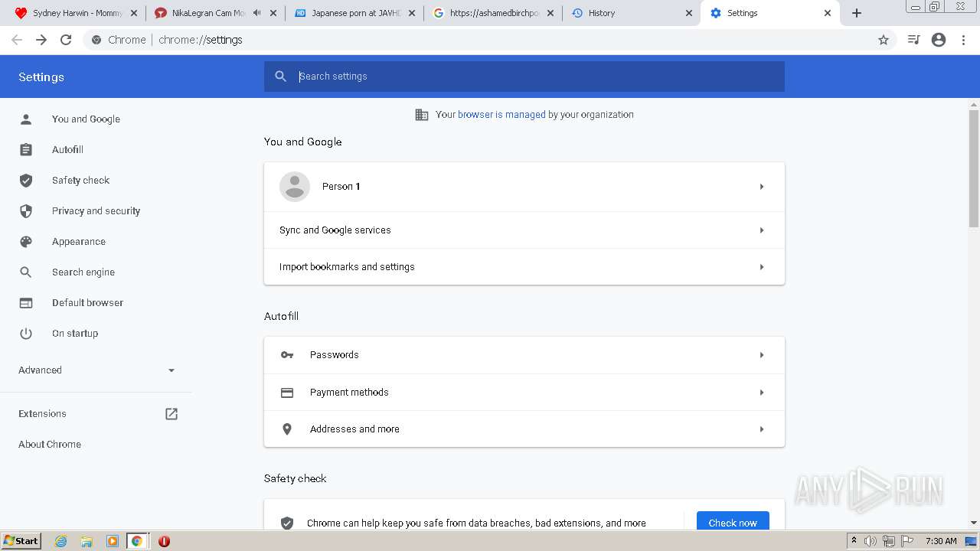Click the Payment methods card icon
The image size is (980, 551).
287,393
